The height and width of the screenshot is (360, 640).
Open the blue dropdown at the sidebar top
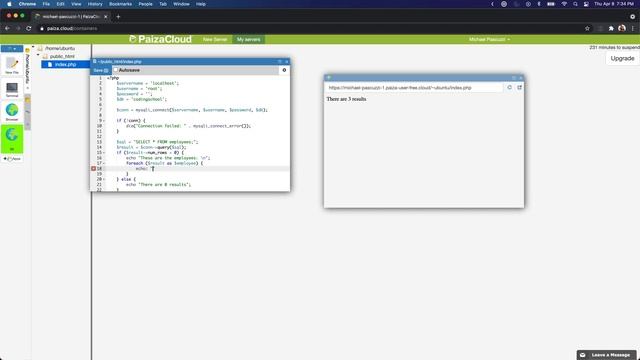(x=12, y=49)
